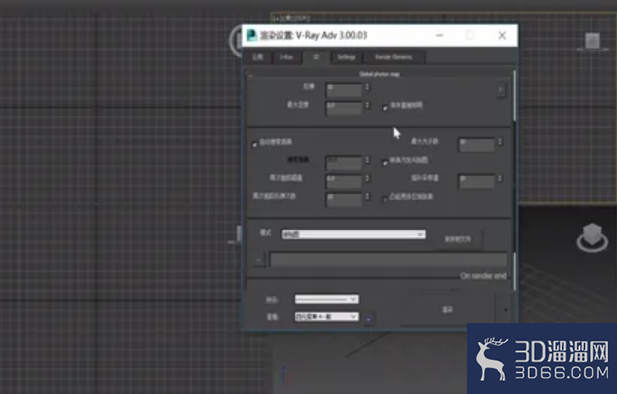This screenshot has width=617, height=394.
Task: Click the spinner beside the interpolation samples field
Action: pos(500,179)
